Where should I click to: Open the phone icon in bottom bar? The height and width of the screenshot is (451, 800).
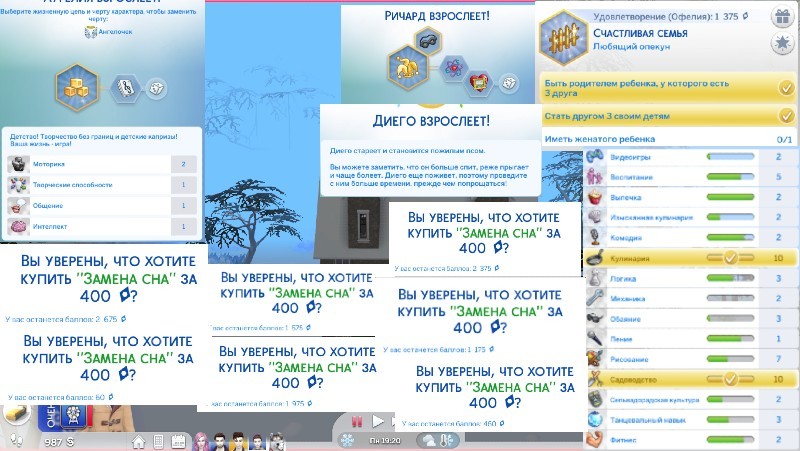point(158,441)
